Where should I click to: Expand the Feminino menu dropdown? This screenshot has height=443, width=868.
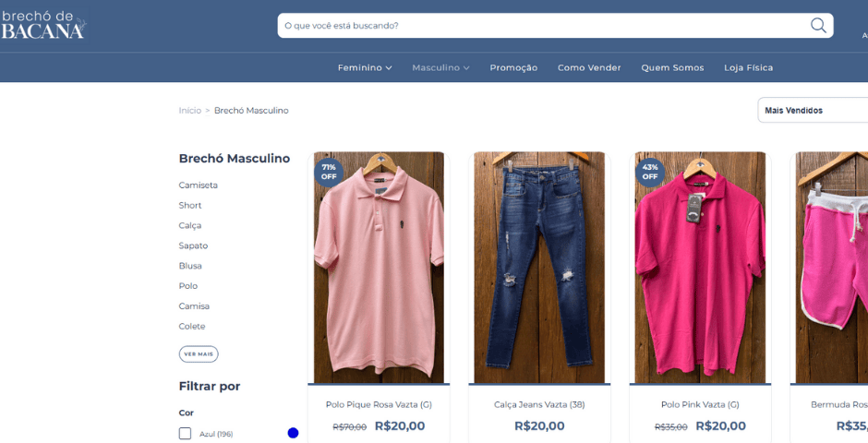365,67
